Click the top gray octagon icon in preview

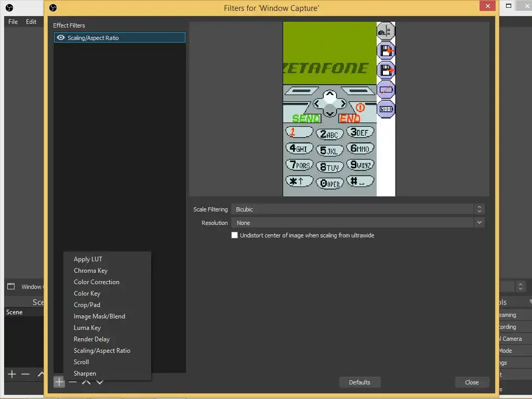pos(386,32)
